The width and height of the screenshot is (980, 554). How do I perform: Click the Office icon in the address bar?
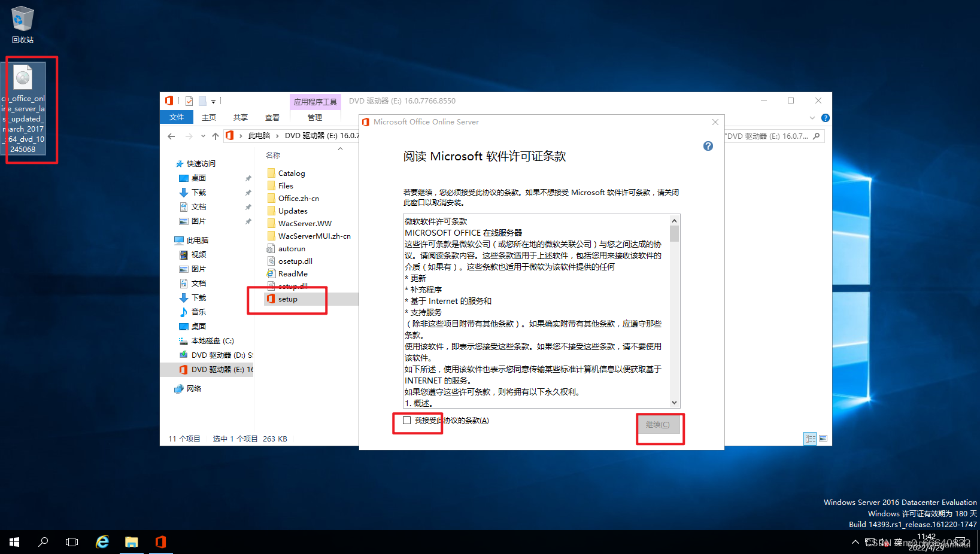click(230, 136)
